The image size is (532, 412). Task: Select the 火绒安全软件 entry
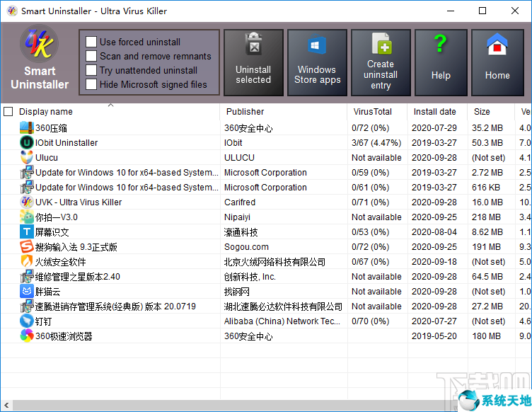60,262
